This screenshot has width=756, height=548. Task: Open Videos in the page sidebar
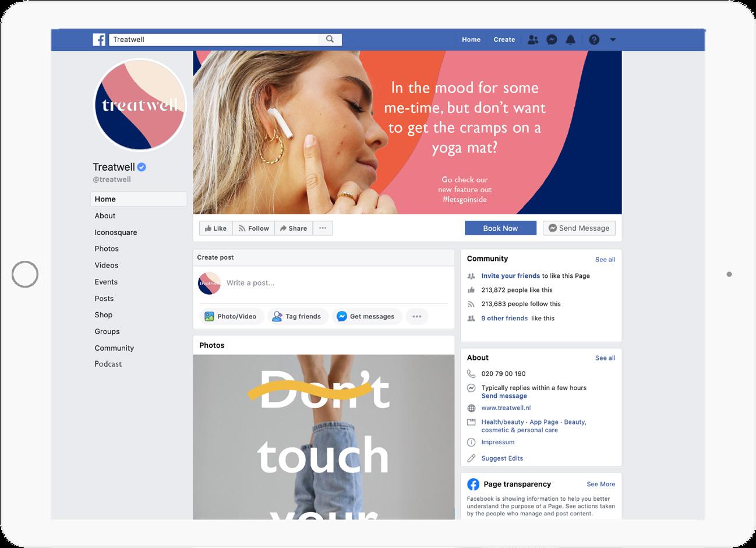click(107, 265)
